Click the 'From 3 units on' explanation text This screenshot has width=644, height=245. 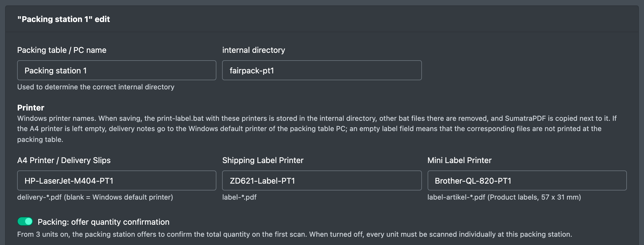click(295, 234)
